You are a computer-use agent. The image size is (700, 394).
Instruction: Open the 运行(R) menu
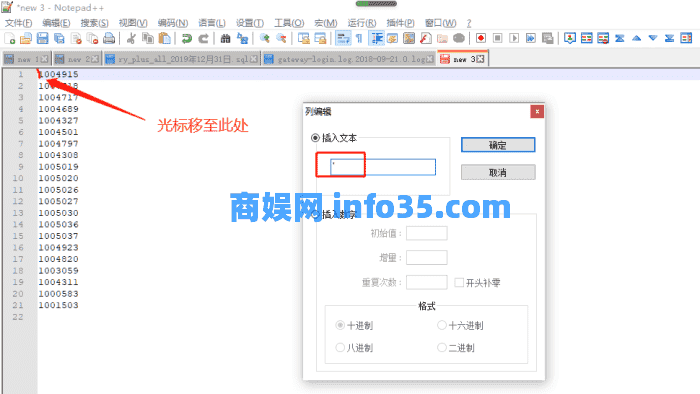tap(362, 23)
